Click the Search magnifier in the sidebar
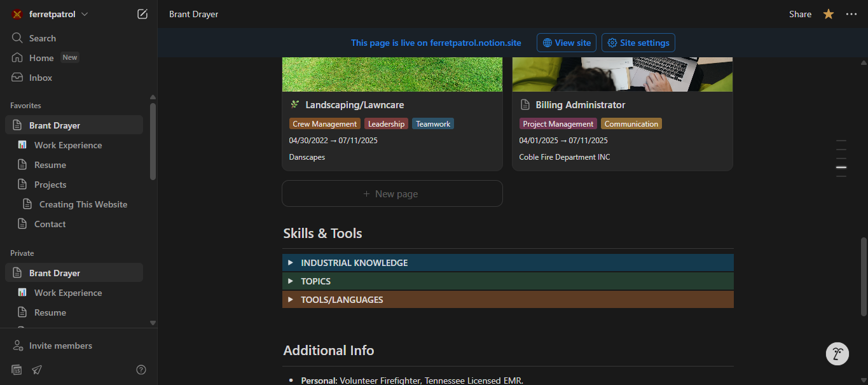This screenshot has width=868, height=385. coord(17,38)
